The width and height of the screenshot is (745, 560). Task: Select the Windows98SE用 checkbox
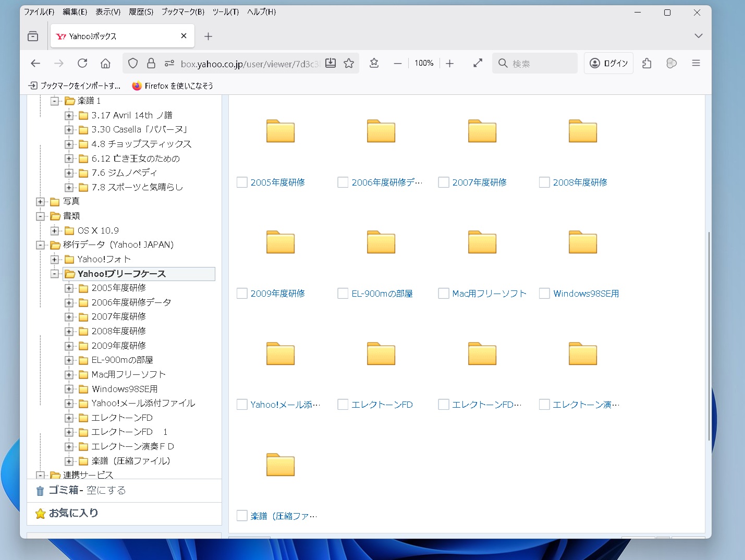pyautogui.click(x=544, y=294)
